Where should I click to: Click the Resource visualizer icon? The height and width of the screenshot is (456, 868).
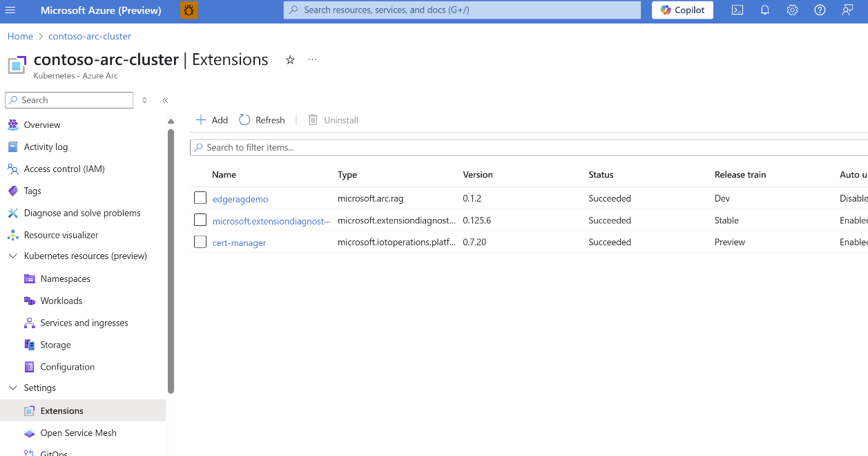tap(12, 235)
